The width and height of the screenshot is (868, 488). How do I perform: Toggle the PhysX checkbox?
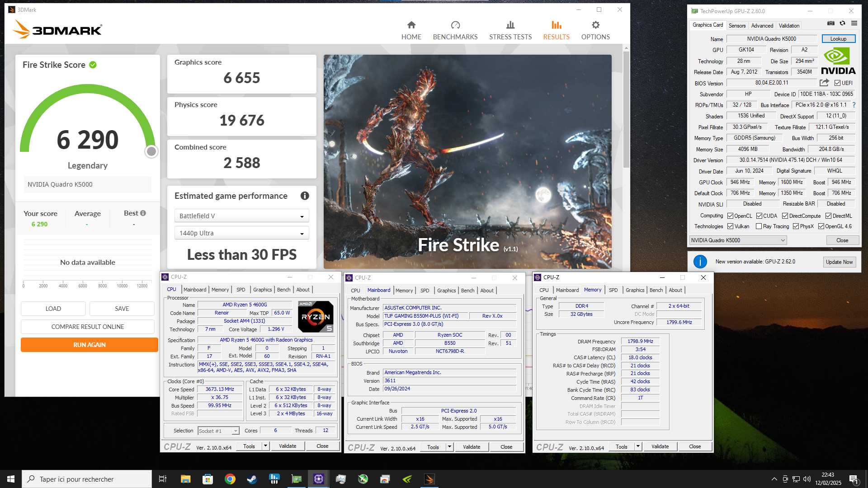click(796, 226)
